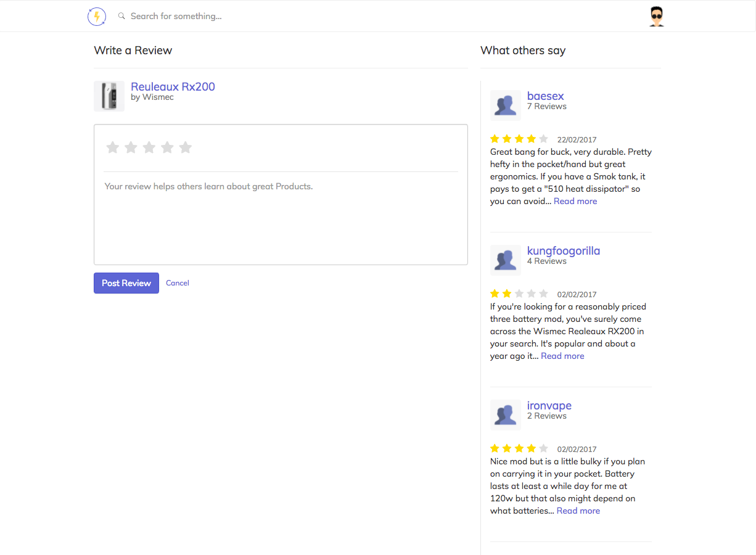The width and height of the screenshot is (756, 555).
Task: Click baesex's four-star rating
Action: 519,139
